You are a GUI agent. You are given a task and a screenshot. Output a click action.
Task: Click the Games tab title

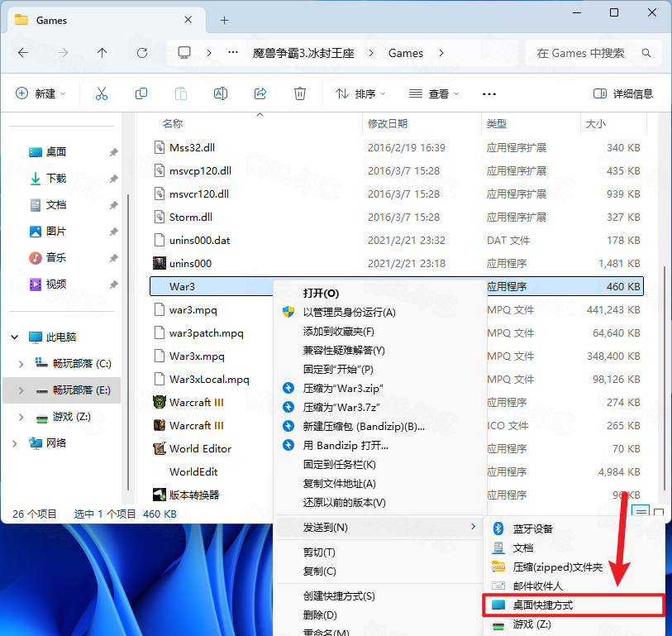pos(51,20)
